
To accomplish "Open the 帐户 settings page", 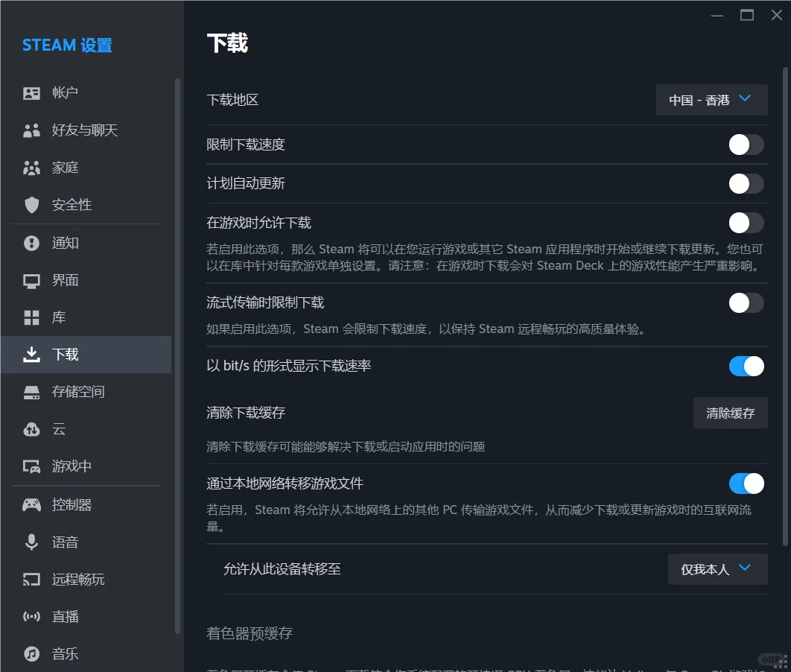I will [x=86, y=93].
